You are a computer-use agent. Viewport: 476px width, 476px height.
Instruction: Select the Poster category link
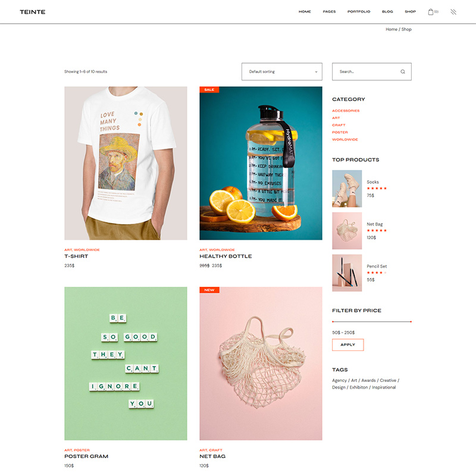(340, 132)
